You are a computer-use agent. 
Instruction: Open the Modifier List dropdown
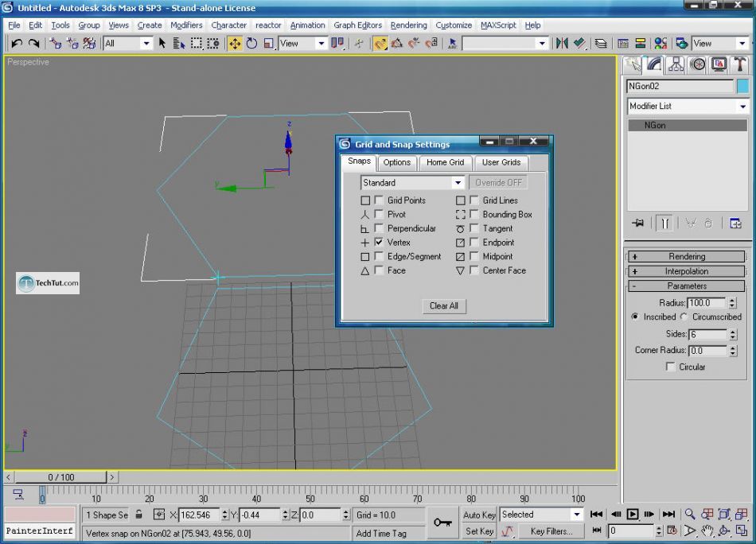tap(688, 107)
